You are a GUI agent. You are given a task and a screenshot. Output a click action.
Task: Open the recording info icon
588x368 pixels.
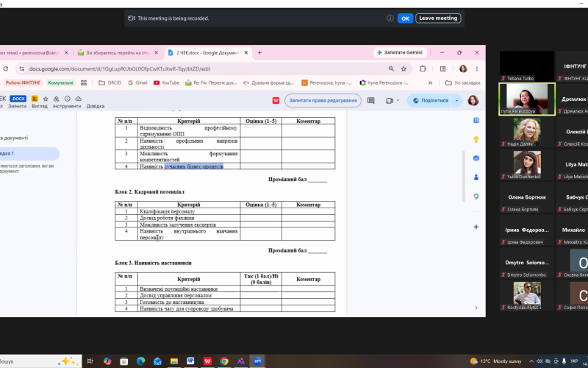tap(390, 18)
